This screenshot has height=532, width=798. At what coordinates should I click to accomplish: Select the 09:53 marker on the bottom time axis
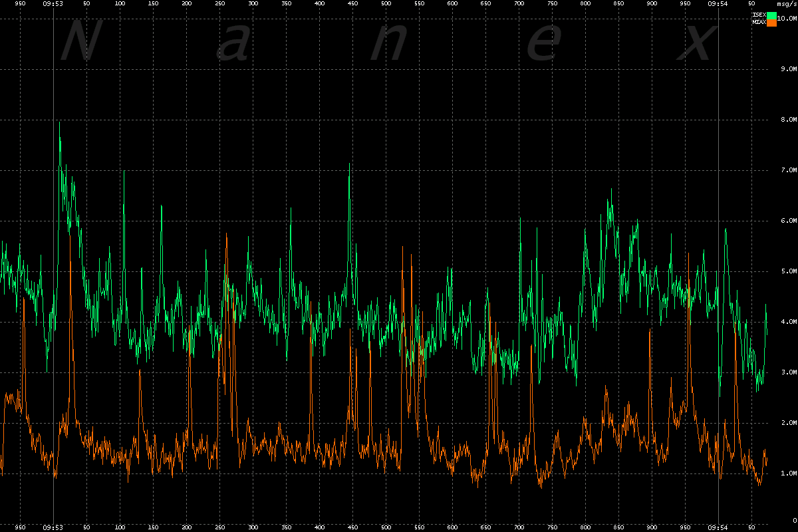[x=53, y=527]
